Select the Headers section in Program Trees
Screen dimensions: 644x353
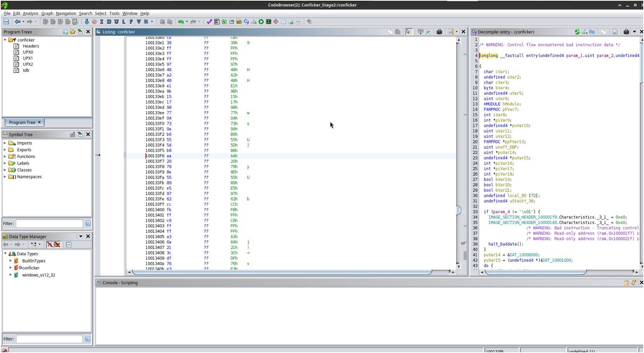click(x=31, y=46)
